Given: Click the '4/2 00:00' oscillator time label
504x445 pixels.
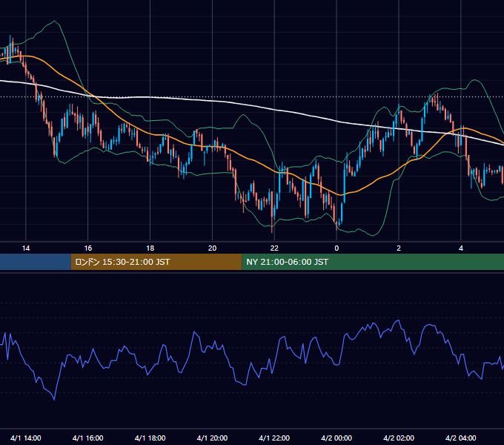Looking at the screenshot, I should coord(336,438).
